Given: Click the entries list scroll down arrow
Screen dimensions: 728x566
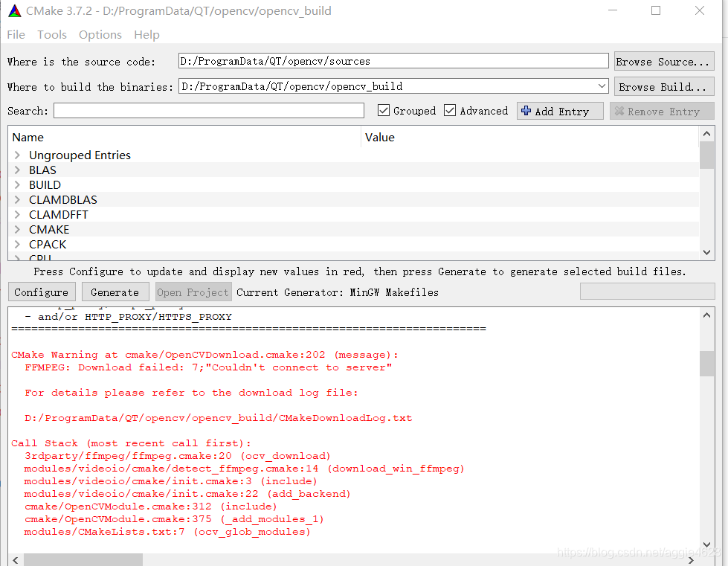Looking at the screenshot, I should (x=706, y=253).
